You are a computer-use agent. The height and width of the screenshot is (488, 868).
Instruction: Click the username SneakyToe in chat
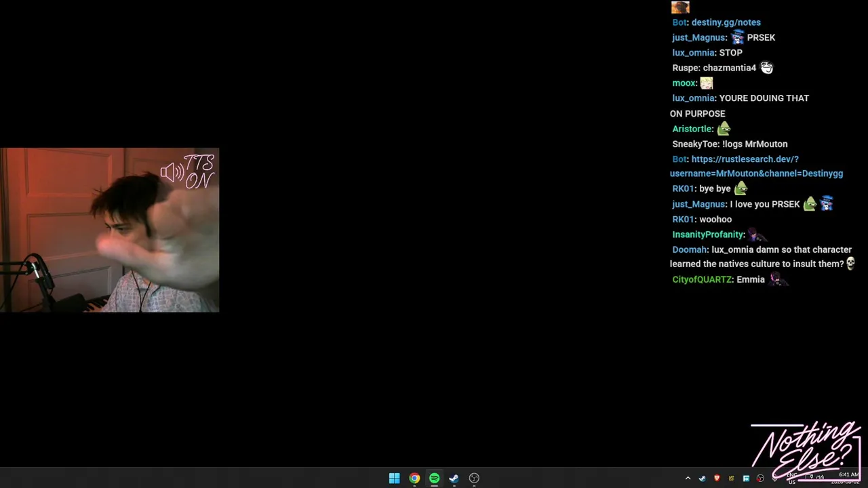click(695, 144)
